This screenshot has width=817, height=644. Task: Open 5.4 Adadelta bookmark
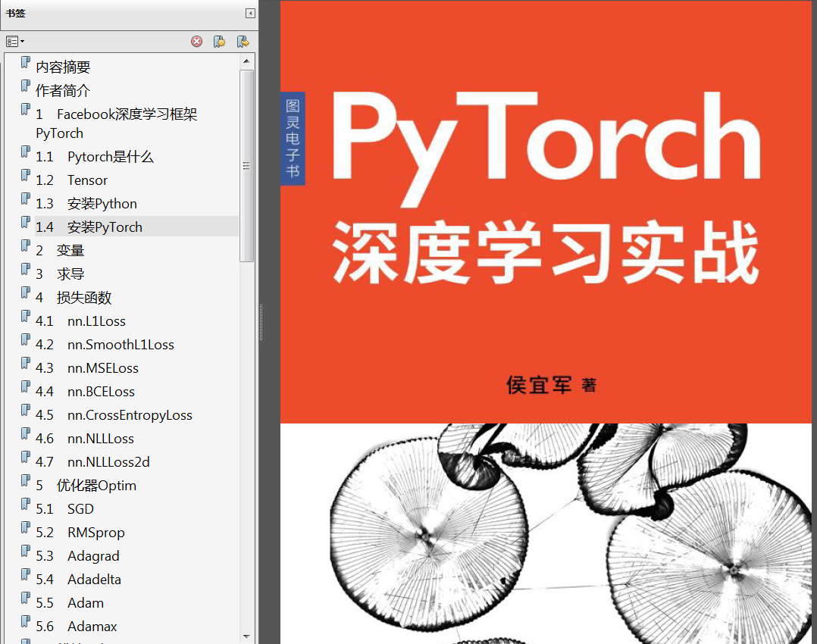(79, 580)
